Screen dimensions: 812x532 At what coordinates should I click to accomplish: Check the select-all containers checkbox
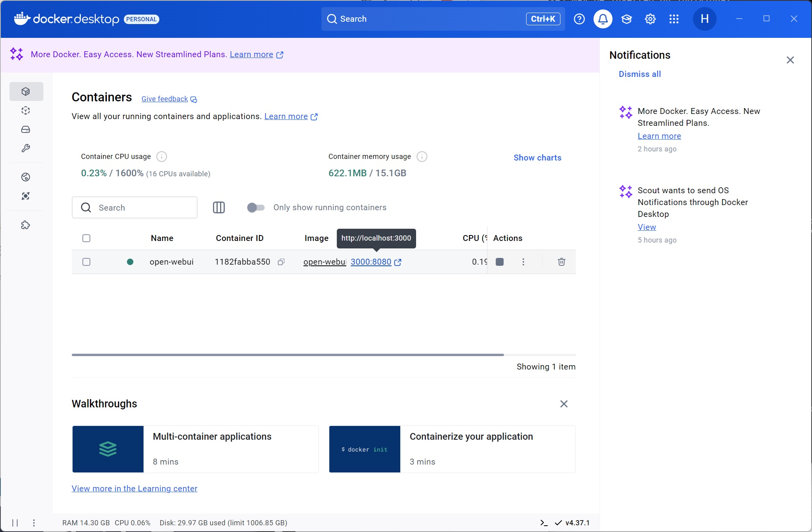86,238
